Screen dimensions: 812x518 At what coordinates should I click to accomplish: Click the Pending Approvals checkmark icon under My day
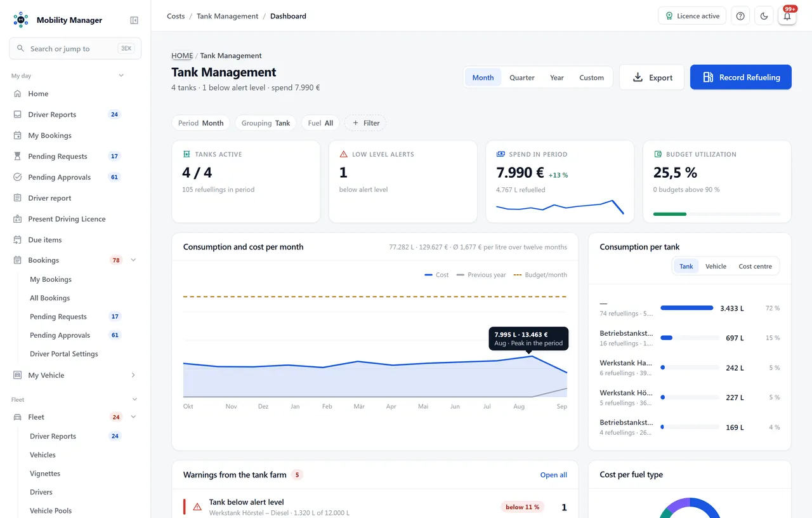pyautogui.click(x=17, y=177)
